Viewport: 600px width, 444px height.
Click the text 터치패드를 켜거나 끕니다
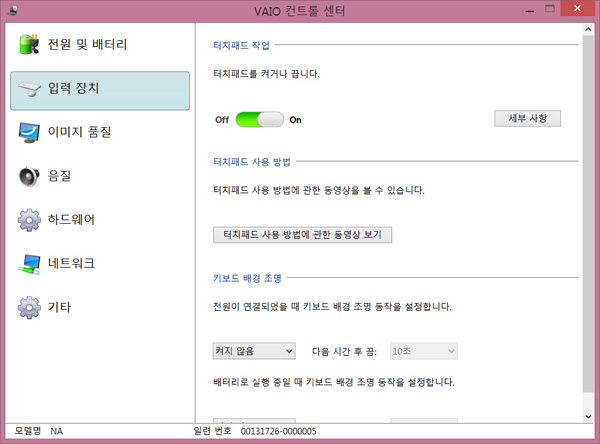point(266,73)
